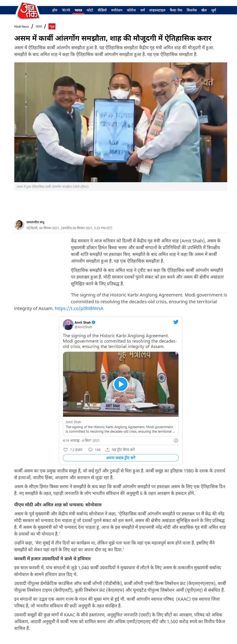Open the होम menu item
This screenshot has height=644, width=237.
click(55, 10)
